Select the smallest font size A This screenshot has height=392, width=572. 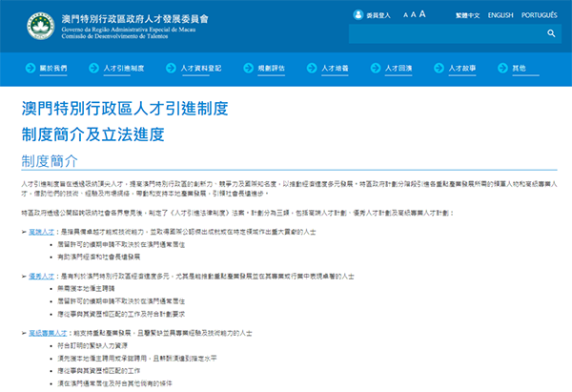tap(405, 15)
